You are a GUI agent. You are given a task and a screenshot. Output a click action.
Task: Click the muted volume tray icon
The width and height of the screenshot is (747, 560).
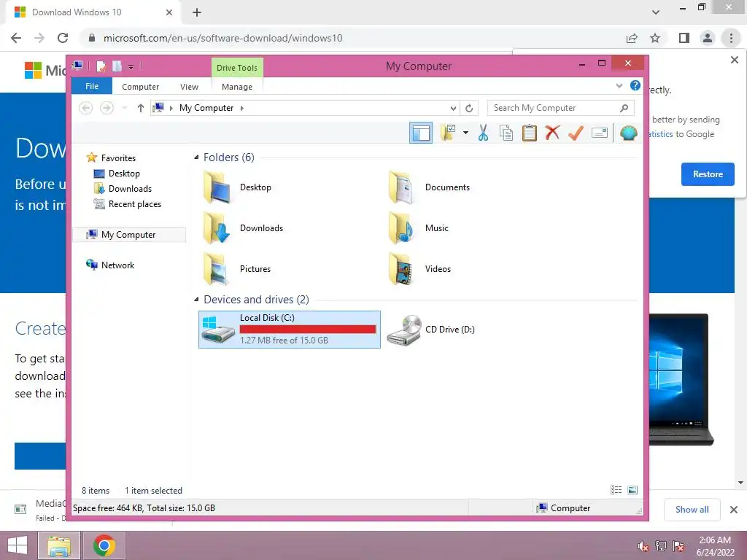pyautogui.click(x=643, y=546)
